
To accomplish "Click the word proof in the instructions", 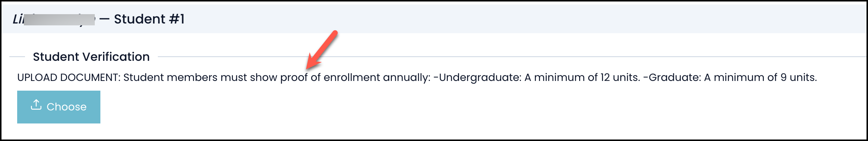I will (x=294, y=78).
